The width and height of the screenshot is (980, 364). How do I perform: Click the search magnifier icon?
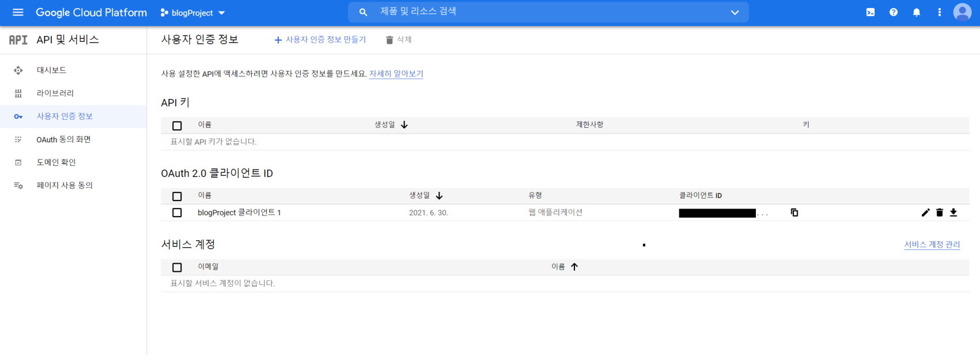click(x=363, y=12)
